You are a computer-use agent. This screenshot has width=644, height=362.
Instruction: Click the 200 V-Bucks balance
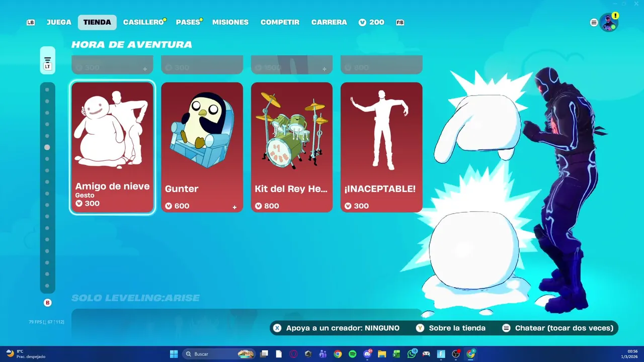(371, 22)
